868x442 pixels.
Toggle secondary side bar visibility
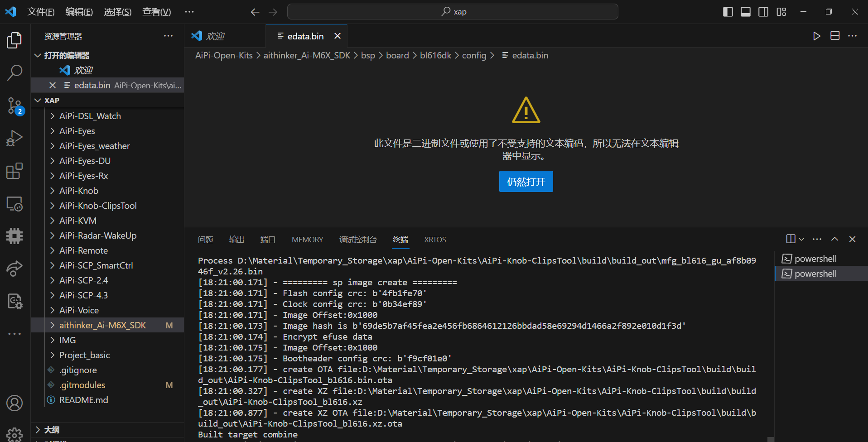763,12
